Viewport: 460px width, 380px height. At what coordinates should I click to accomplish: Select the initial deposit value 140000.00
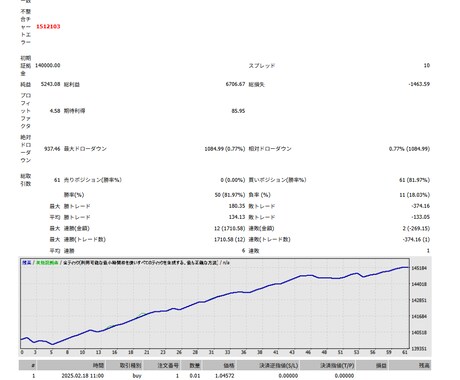tap(48, 65)
